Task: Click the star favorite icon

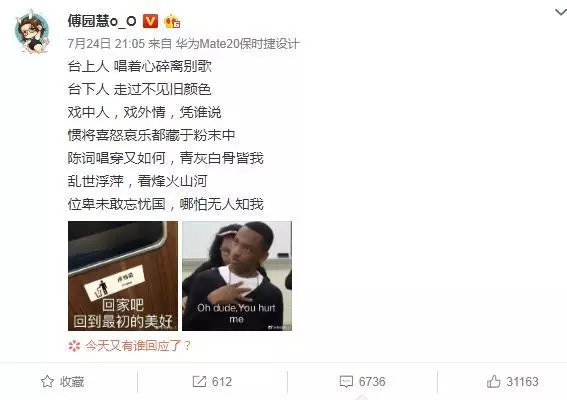Action: (x=47, y=382)
